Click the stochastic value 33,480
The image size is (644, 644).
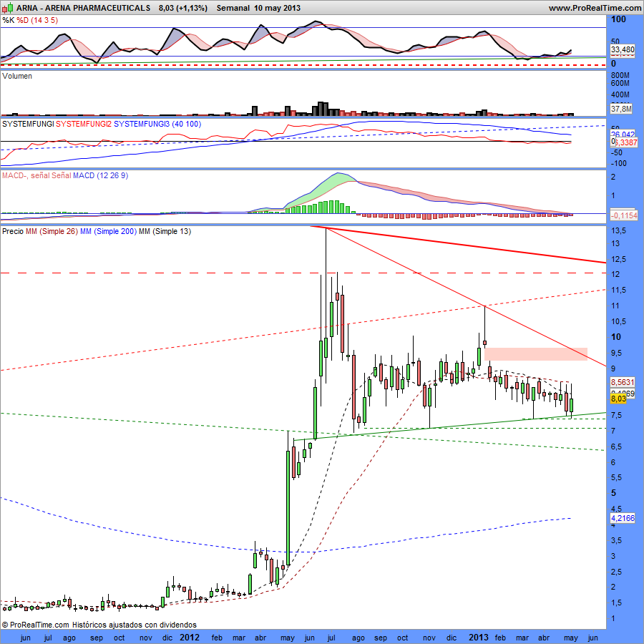point(623,49)
